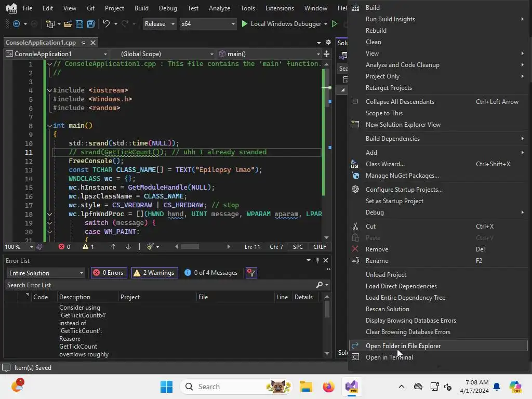Choose Manage NuGet Packages...
Screen dimensions: 532x399
438,176
